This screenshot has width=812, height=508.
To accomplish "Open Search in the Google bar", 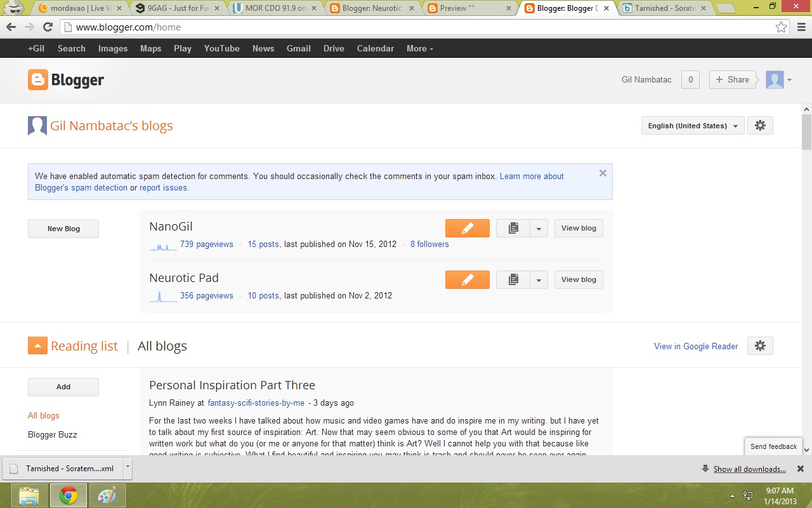I will [72, 49].
